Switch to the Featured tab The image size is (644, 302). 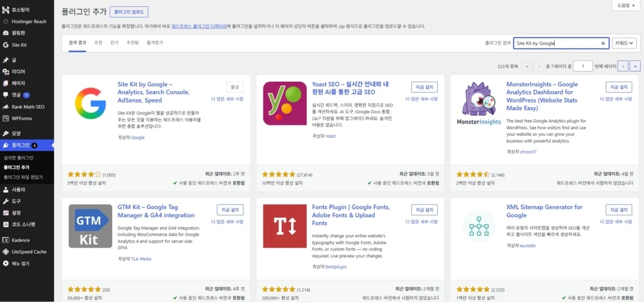(x=98, y=43)
